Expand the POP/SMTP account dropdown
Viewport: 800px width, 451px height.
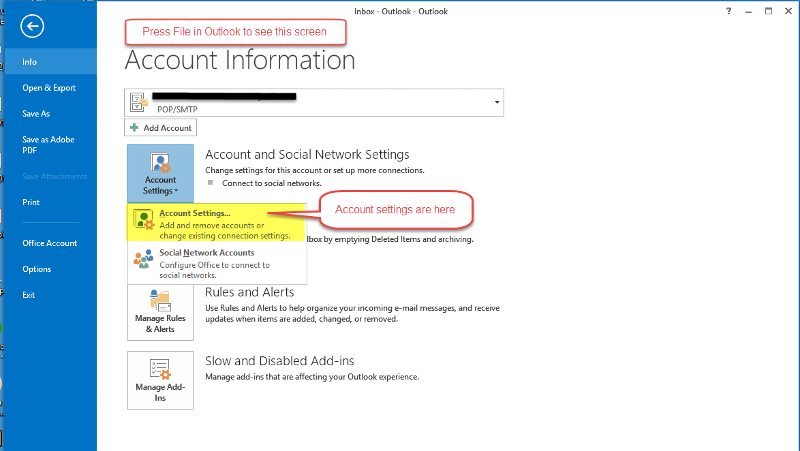(x=496, y=102)
